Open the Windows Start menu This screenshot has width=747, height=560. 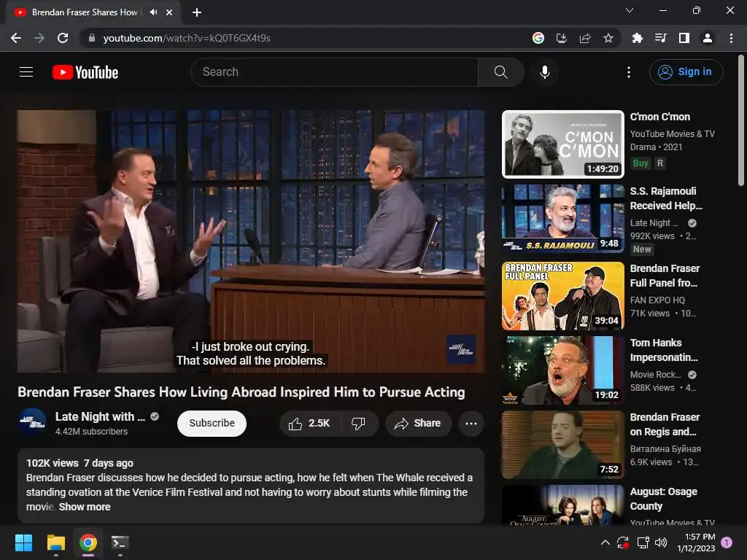[x=23, y=542]
